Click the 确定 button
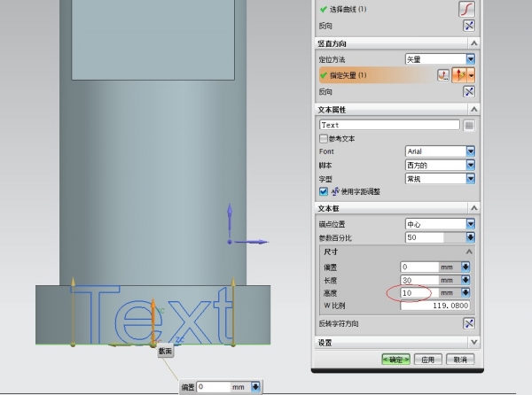 click(x=395, y=360)
